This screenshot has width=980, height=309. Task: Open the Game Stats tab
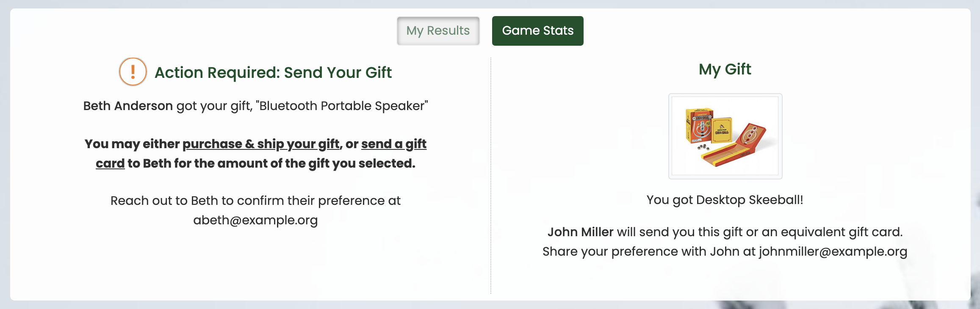[x=537, y=31]
